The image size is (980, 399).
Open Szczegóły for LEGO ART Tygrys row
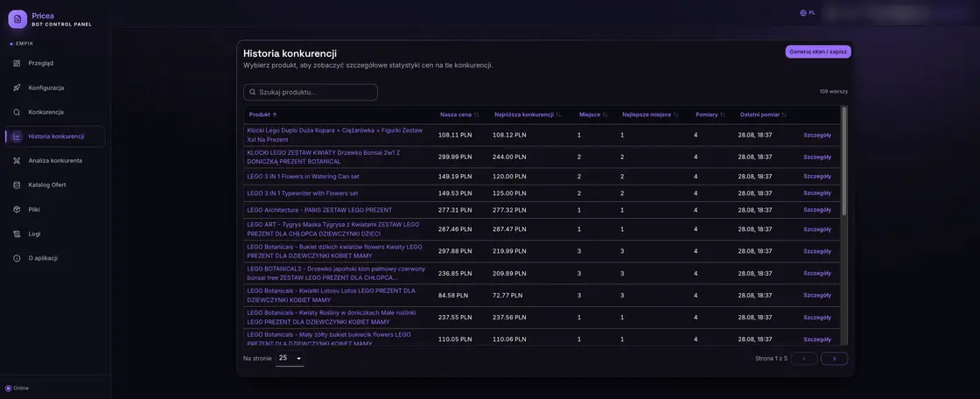point(817,229)
